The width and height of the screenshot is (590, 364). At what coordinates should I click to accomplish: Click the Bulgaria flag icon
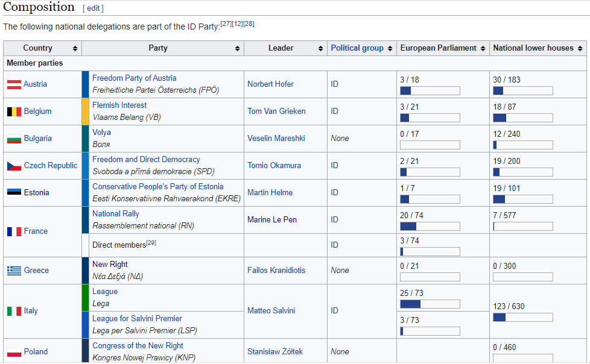coord(14,139)
